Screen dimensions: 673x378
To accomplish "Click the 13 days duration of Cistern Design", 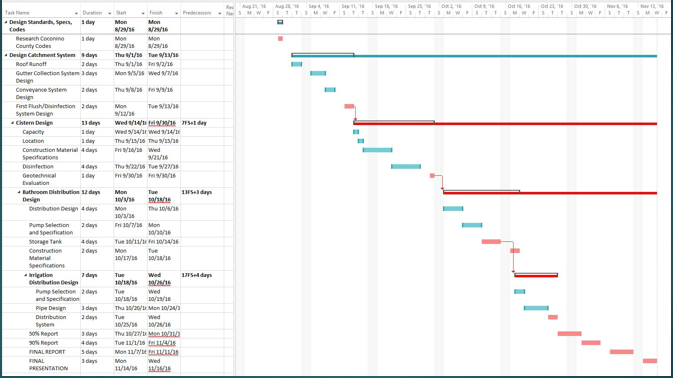I will click(91, 123).
